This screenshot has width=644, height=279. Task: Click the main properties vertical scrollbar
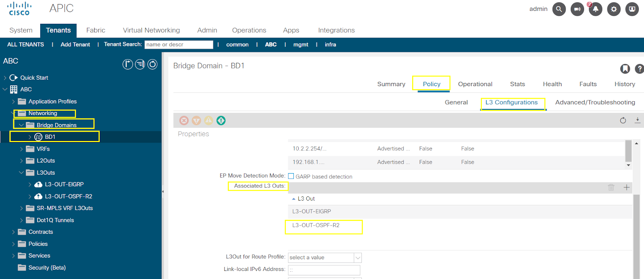click(636, 236)
